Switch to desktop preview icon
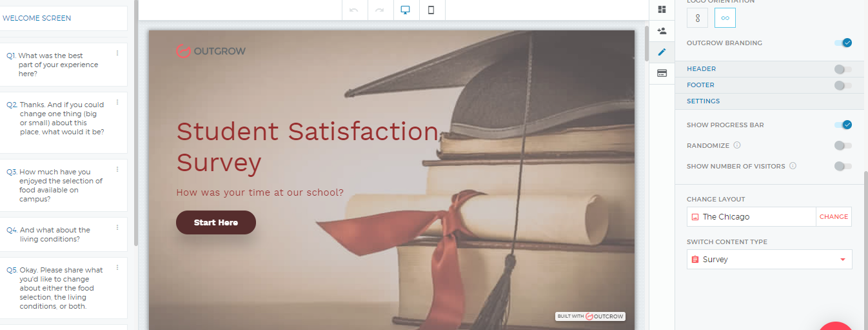 (406, 10)
